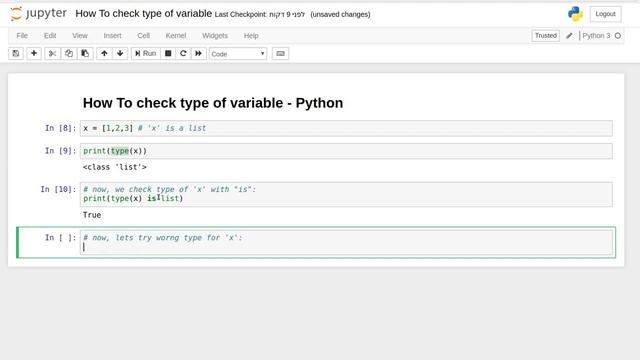Open the Edit menu
640x360 pixels.
pos(50,36)
